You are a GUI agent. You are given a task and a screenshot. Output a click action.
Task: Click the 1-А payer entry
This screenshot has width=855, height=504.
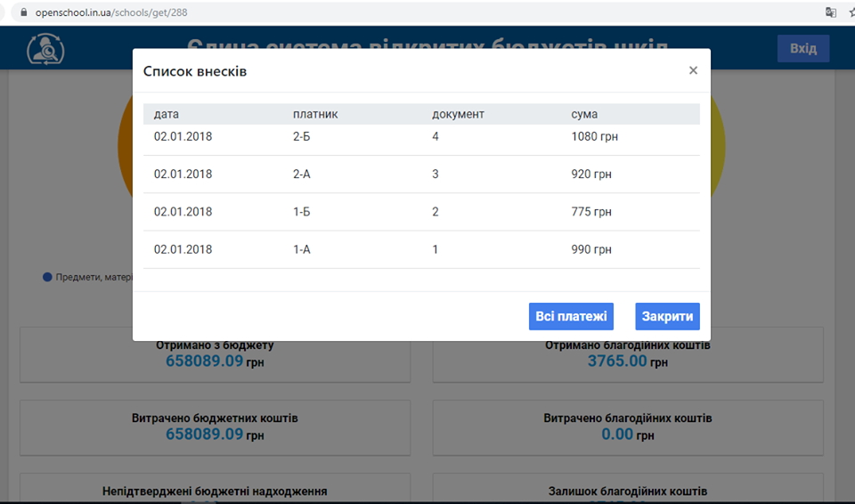click(302, 249)
